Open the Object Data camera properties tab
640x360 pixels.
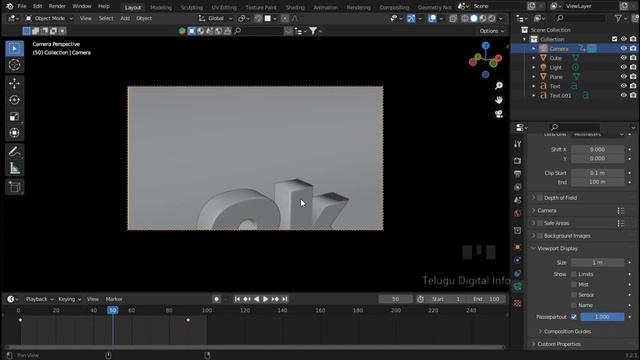(518, 287)
